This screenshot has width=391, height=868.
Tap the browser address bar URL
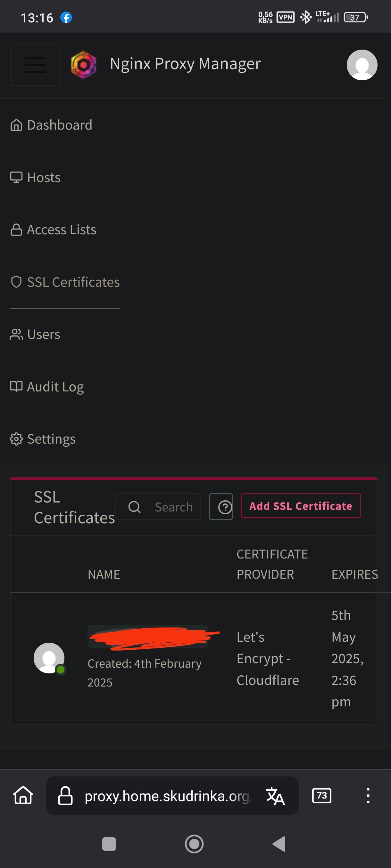[167, 796]
